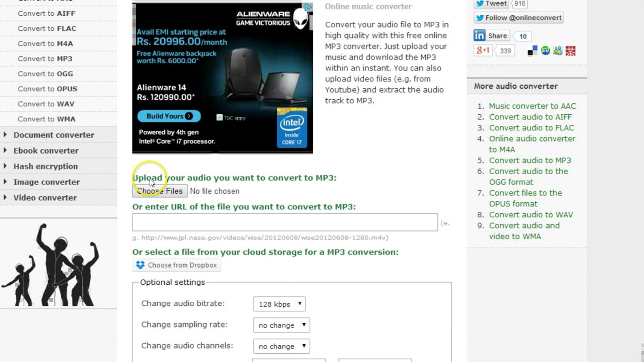Open the audio bitrate dropdown

[279, 304]
